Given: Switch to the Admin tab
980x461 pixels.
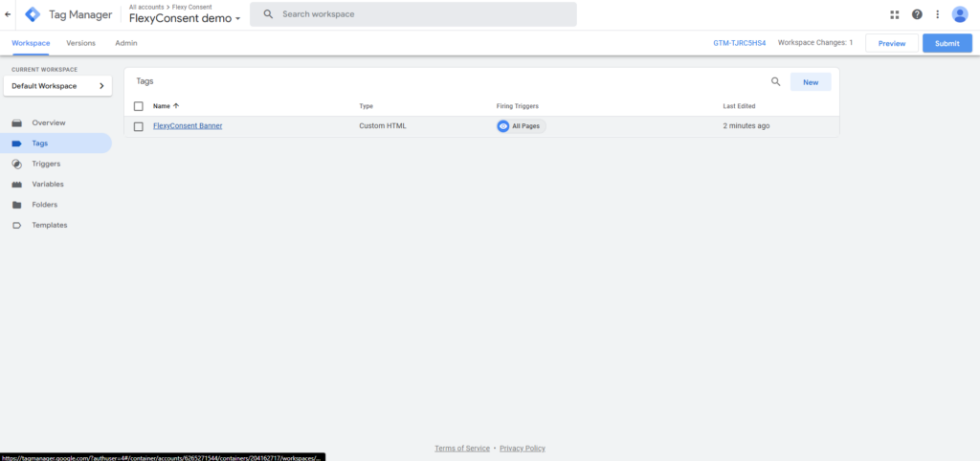Looking at the screenshot, I should pos(126,43).
